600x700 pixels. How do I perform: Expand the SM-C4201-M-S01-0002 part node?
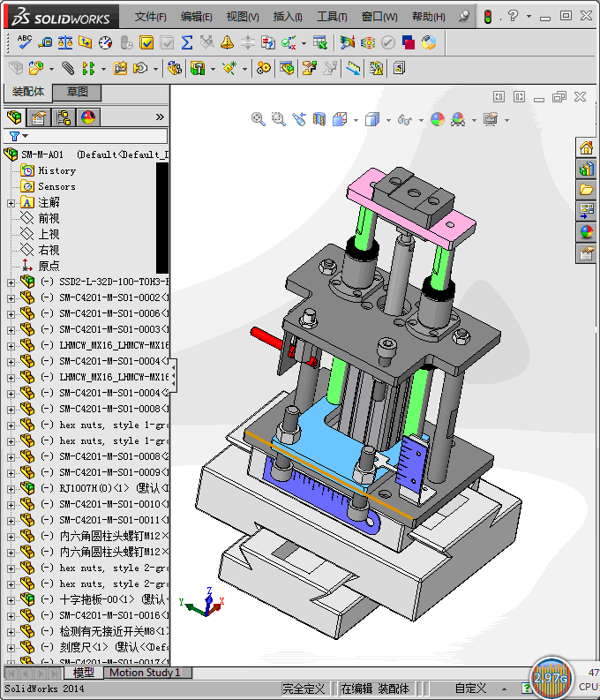click(x=11, y=298)
